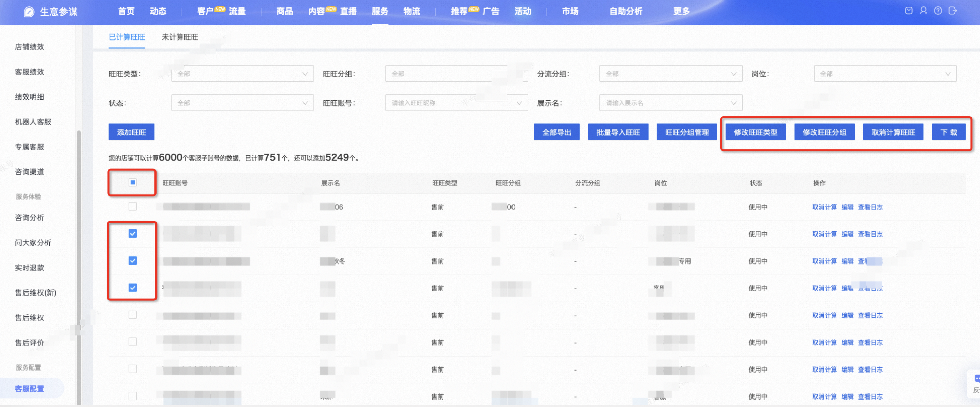Open the 旺旺账号 nickname dropdown
The height and width of the screenshot is (407, 980).
457,103
